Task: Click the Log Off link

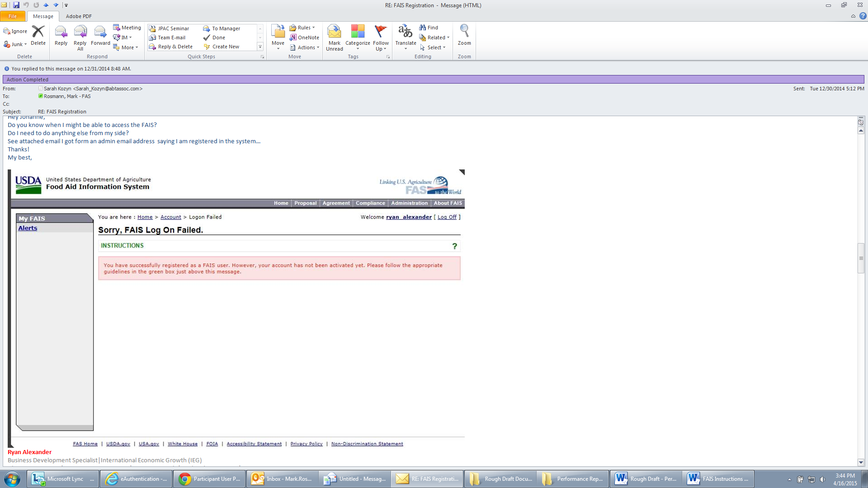Action: click(447, 217)
